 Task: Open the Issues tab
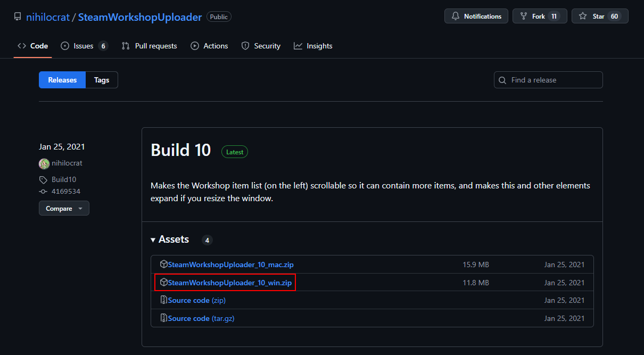[84, 46]
